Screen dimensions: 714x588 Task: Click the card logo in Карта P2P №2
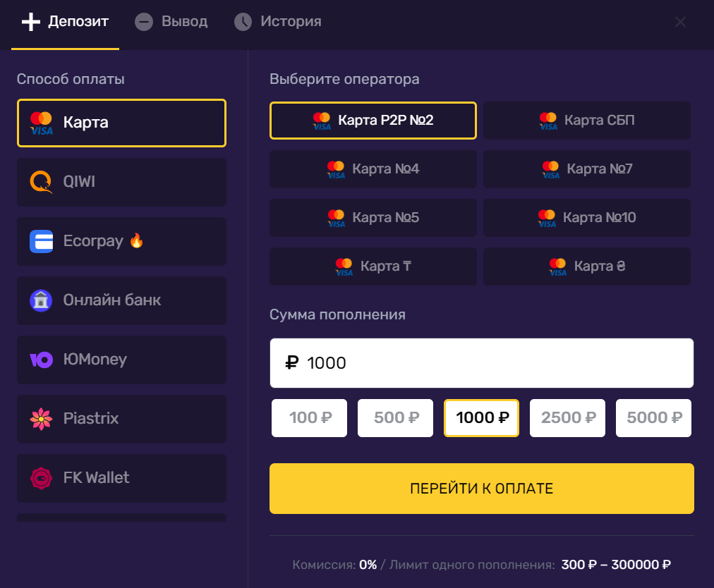pyautogui.click(x=322, y=121)
